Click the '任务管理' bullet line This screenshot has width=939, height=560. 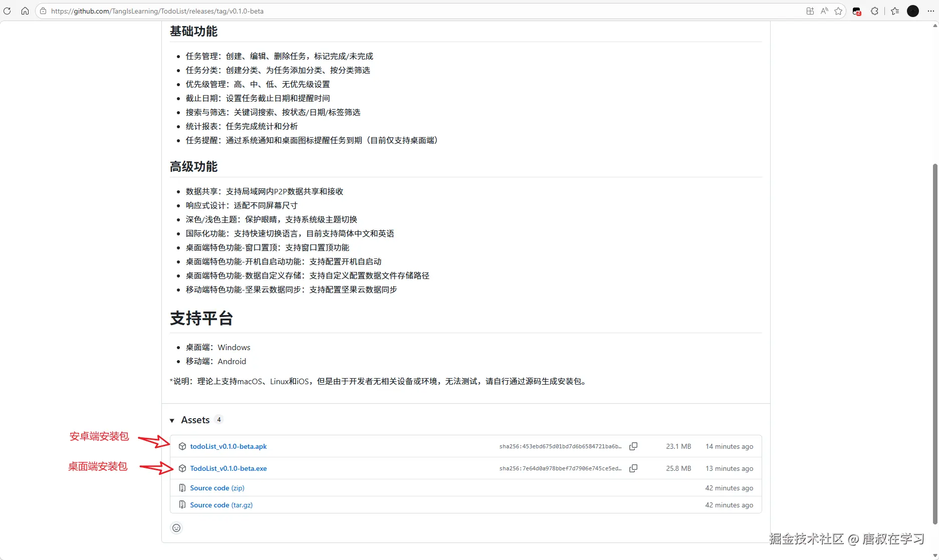279,56
